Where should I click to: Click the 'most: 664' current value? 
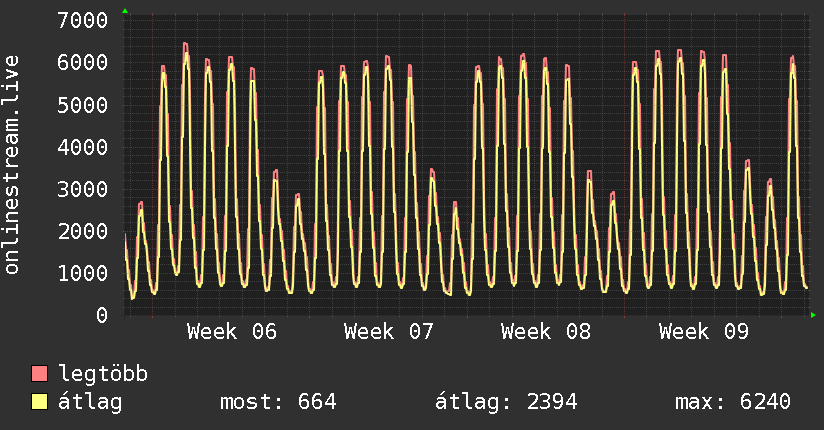[278, 402]
